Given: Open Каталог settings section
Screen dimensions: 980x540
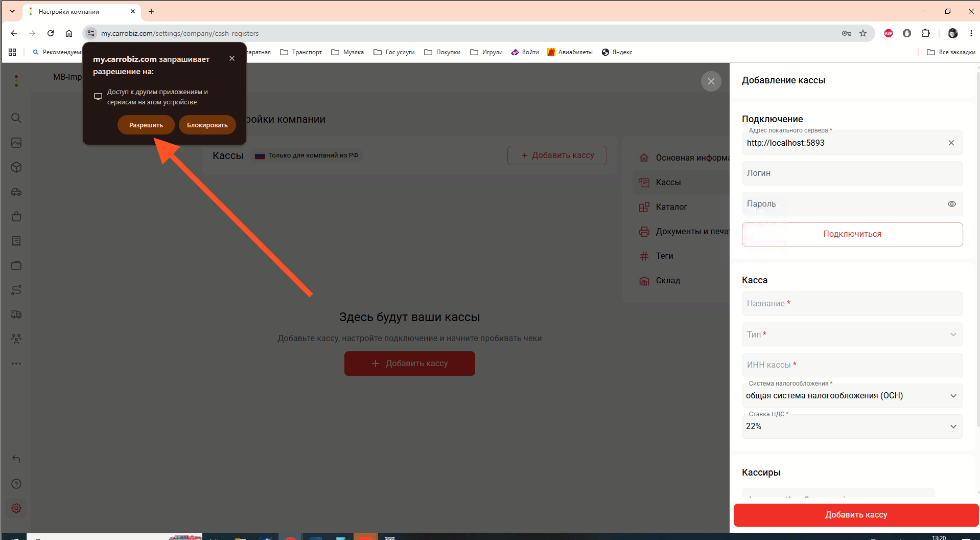Looking at the screenshot, I should [x=682, y=207].
